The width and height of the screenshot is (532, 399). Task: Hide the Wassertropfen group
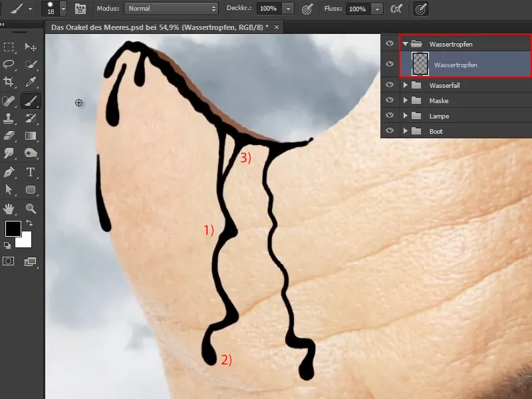(390, 43)
